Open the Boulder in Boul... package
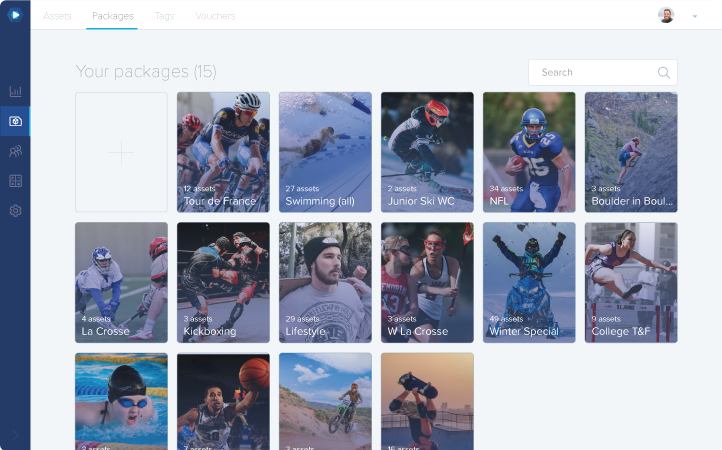Image resolution: width=722 pixels, height=450 pixels. point(631,152)
